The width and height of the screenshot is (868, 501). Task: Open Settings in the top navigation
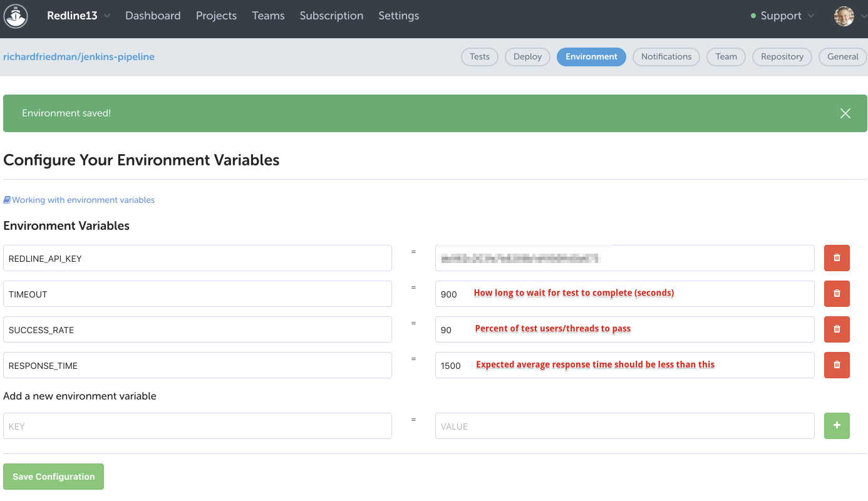click(x=398, y=16)
